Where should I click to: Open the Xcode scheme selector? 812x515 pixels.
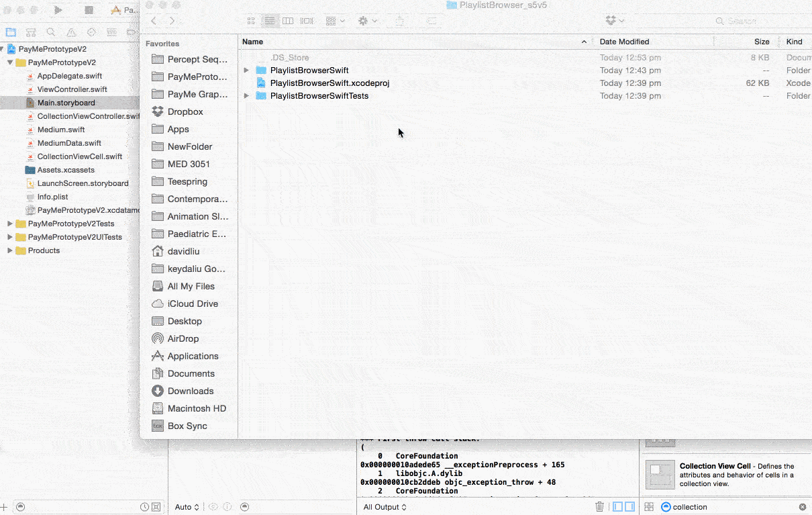point(124,10)
